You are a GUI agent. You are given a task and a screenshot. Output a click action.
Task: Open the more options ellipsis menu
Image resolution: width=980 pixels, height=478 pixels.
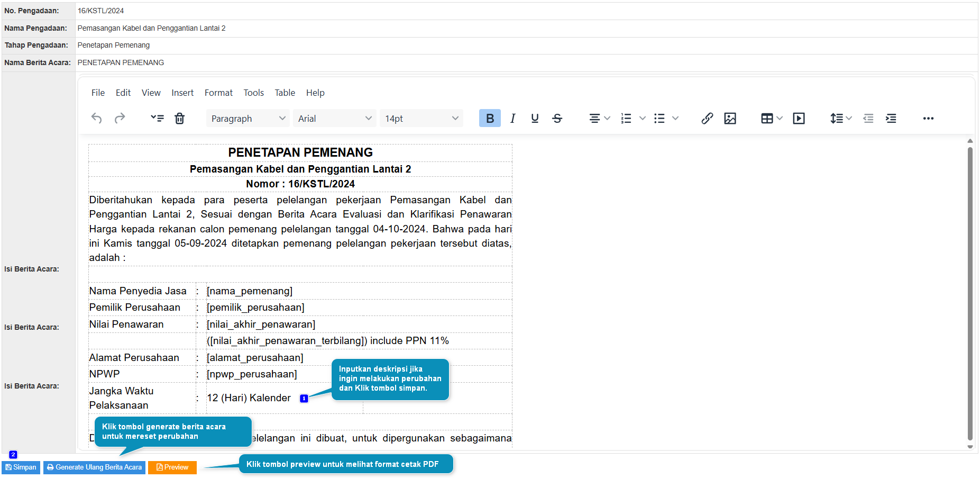pos(928,118)
